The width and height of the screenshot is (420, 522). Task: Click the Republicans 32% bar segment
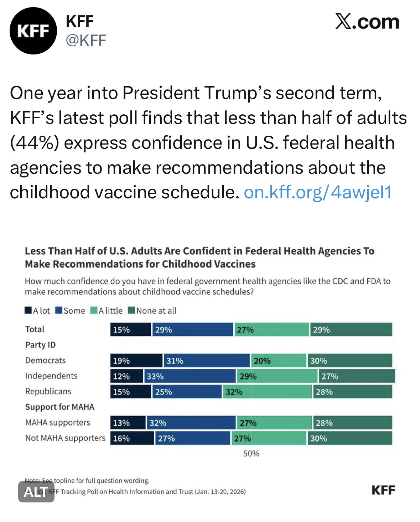point(267,392)
